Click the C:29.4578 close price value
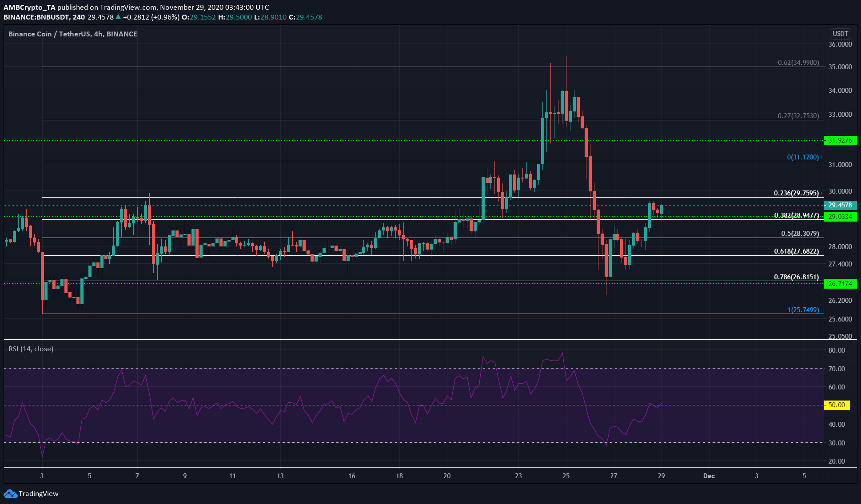861x504 pixels. (x=306, y=17)
